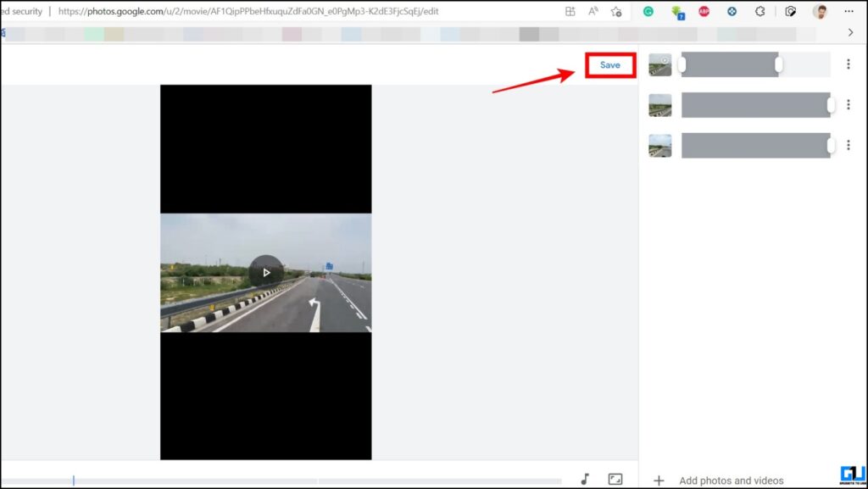Click the Save button
Screen dimensions: 868x489
point(610,65)
